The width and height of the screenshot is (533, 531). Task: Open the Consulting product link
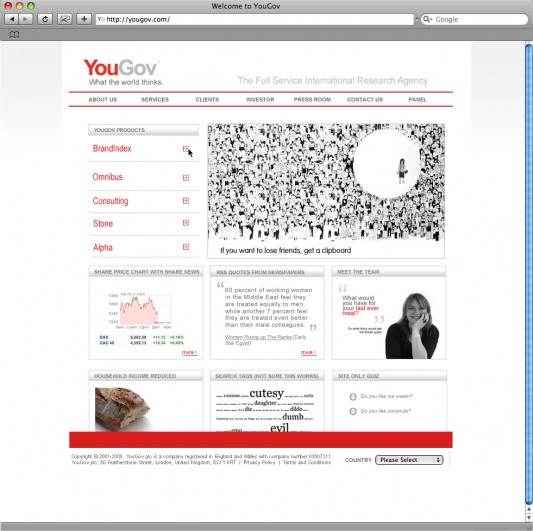pyautogui.click(x=110, y=201)
